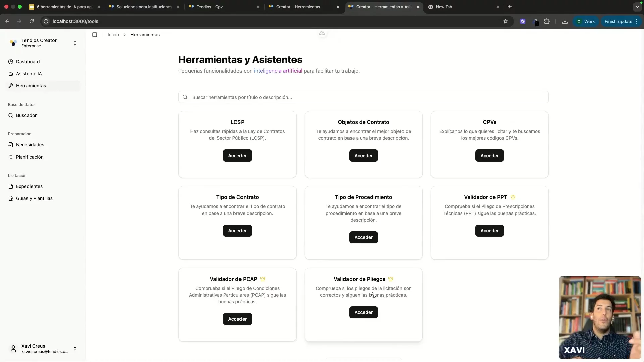Go to Necesidades in the sidebar

point(30,145)
